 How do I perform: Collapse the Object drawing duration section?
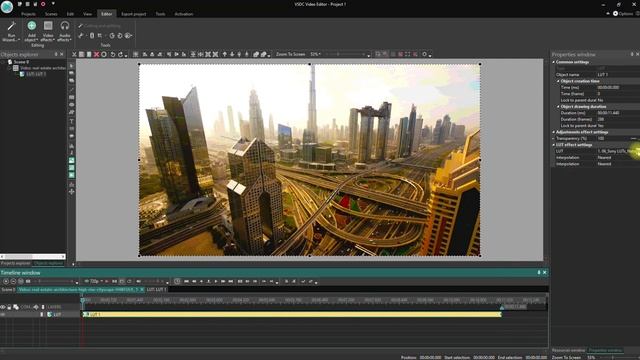[558, 107]
